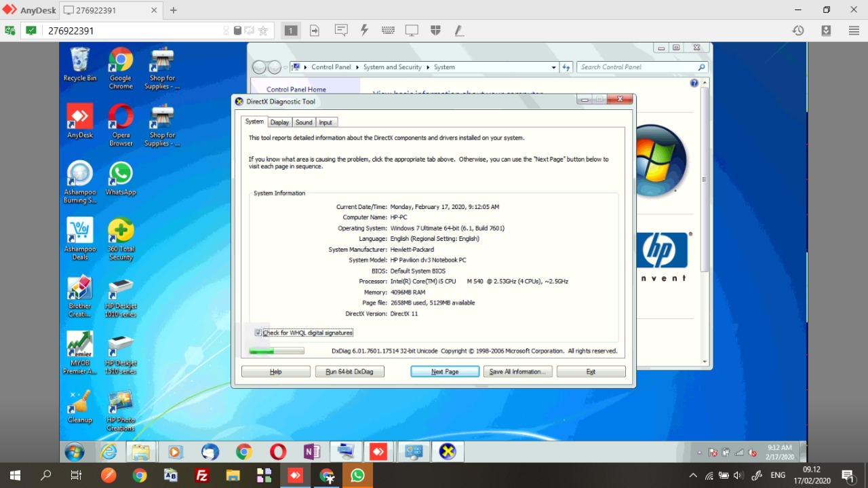Click the remote taskbar clock 9:12 AM
The image size is (868, 488).
pos(780,452)
